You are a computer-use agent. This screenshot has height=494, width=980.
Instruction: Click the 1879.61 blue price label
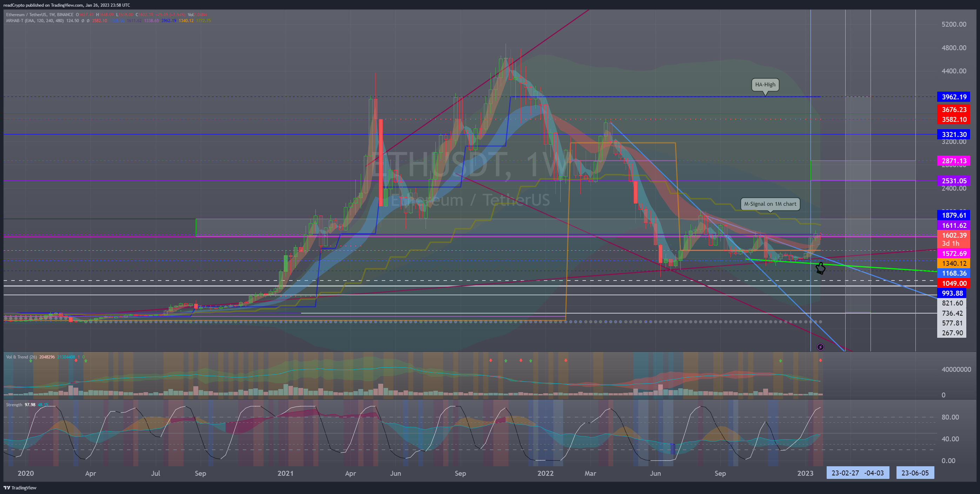pos(953,216)
